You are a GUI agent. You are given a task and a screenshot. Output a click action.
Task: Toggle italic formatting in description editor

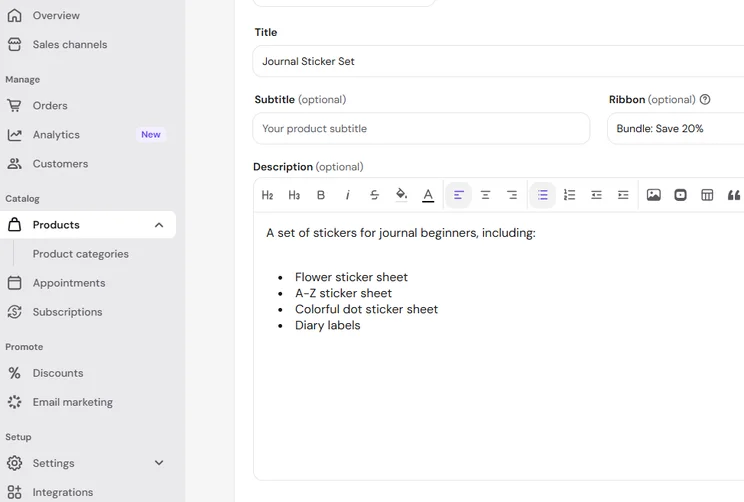pos(348,195)
